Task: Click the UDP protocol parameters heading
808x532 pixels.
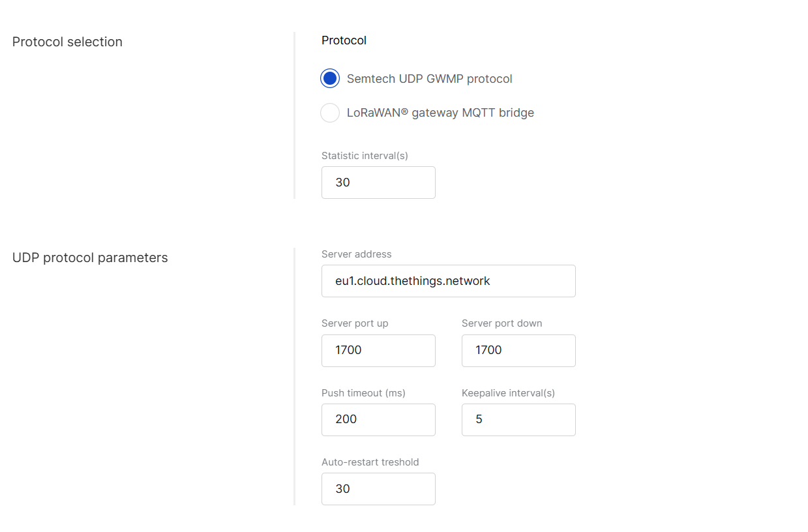Action: 90,258
